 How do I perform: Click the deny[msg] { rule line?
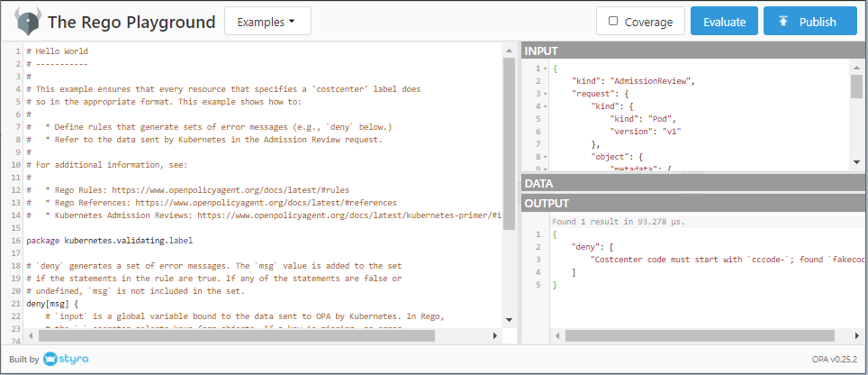tap(52, 304)
